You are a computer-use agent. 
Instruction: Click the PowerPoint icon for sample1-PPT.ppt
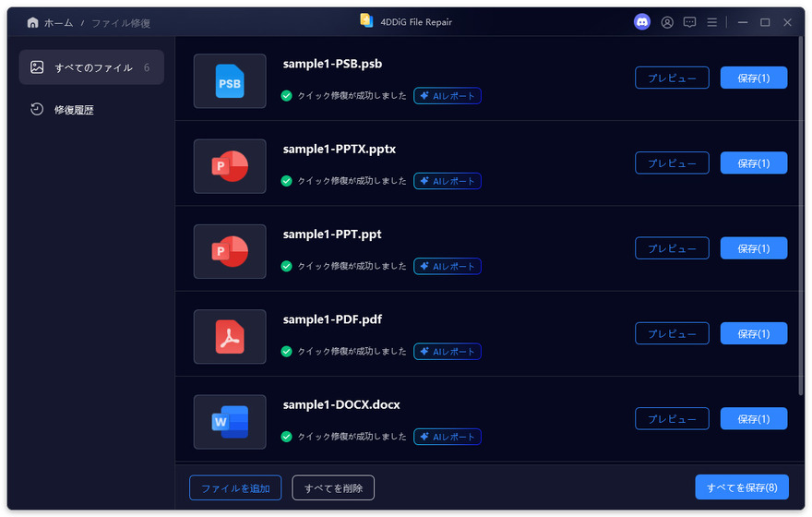[x=230, y=252]
